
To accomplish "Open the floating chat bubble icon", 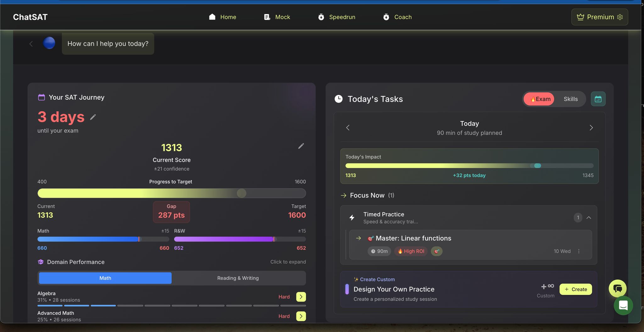I will tap(617, 288).
